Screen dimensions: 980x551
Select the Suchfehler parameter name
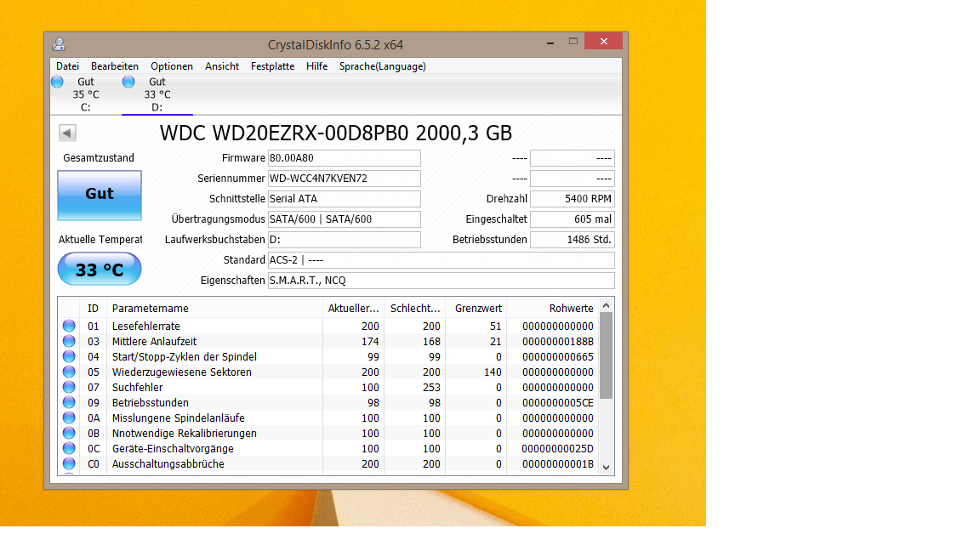tap(138, 388)
